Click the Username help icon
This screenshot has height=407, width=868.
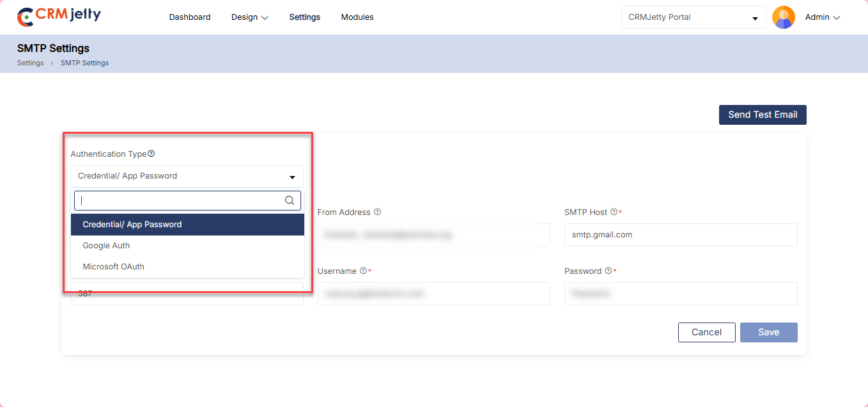pos(363,271)
